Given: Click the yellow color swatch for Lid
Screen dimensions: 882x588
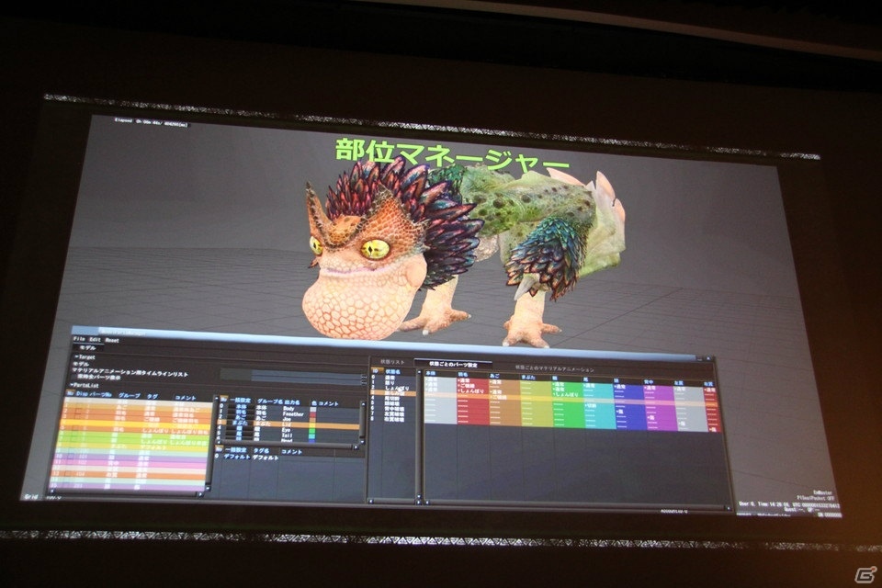Looking at the screenshot, I should (x=312, y=424).
